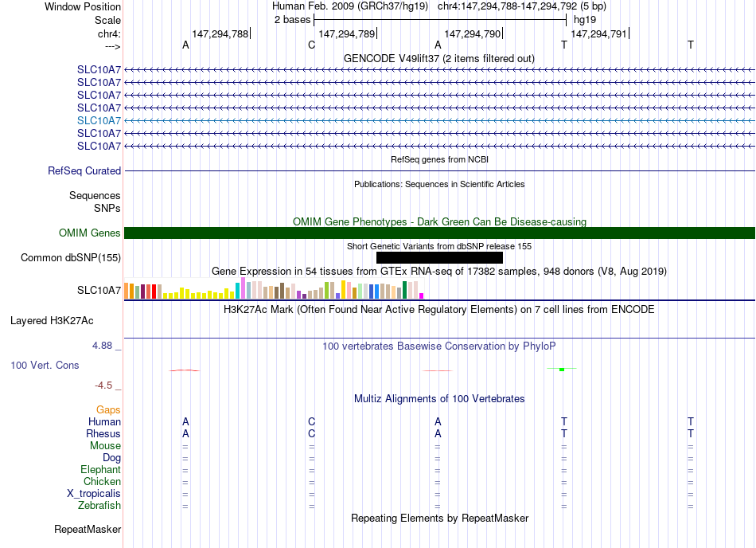Click the dark green bar in GTEx chart
This screenshot has width=756, height=548.
click(x=404, y=290)
